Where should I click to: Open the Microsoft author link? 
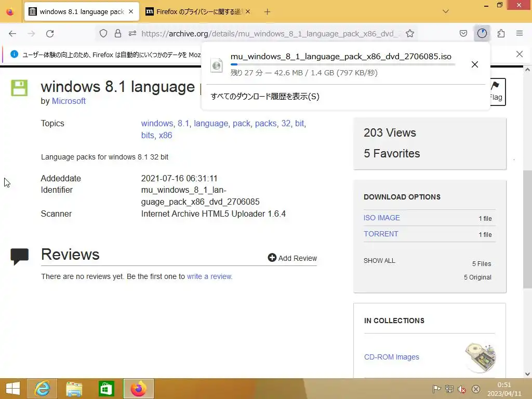click(69, 101)
